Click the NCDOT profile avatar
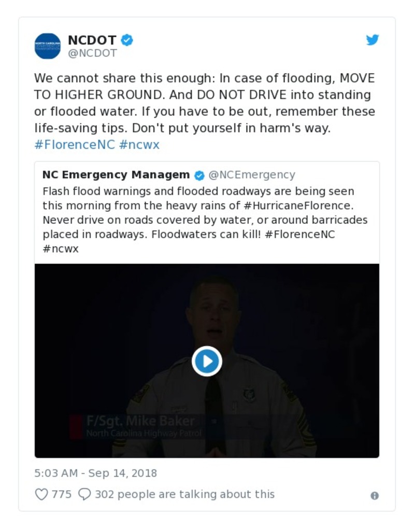 (48, 46)
